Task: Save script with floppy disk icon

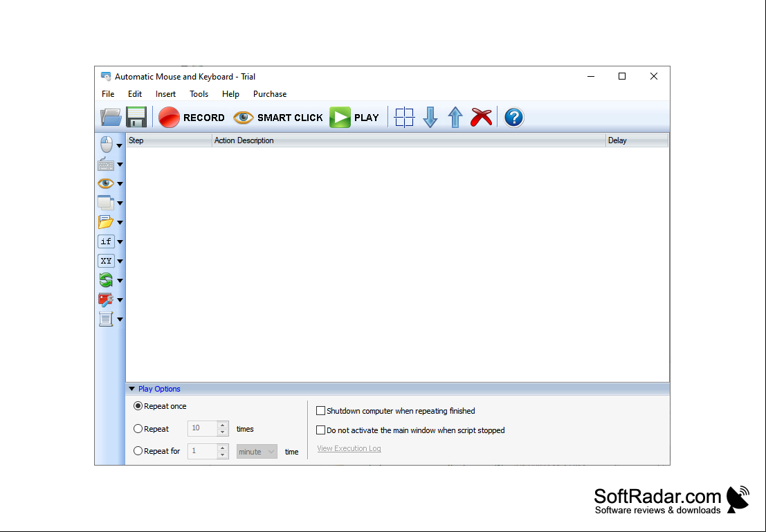Action: tap(136, 118)
